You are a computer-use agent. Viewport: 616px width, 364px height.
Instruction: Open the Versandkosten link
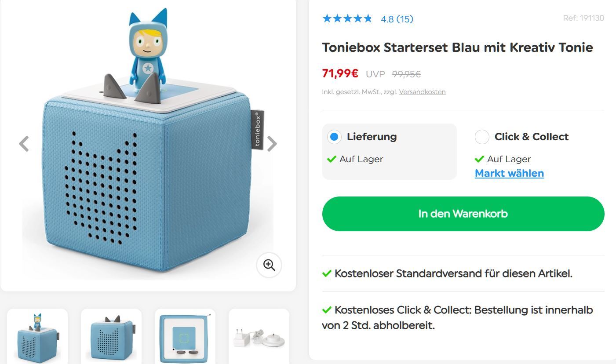(422, 92)
